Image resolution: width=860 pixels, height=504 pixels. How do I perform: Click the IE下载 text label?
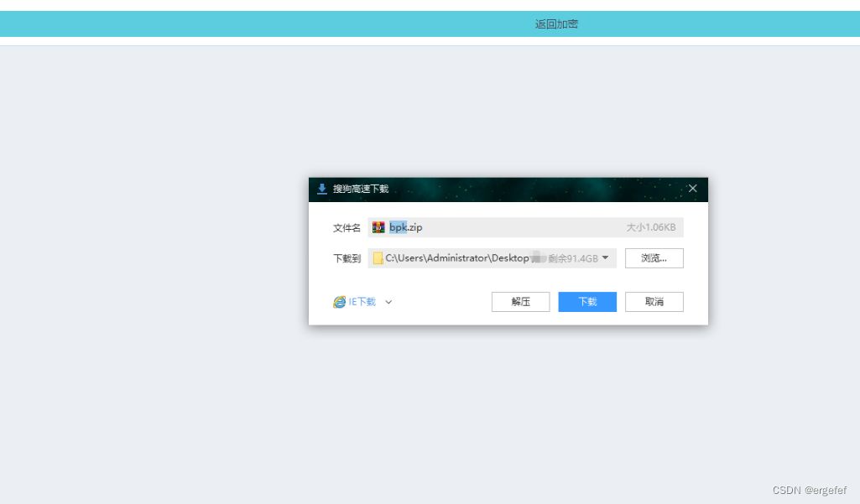361,301
